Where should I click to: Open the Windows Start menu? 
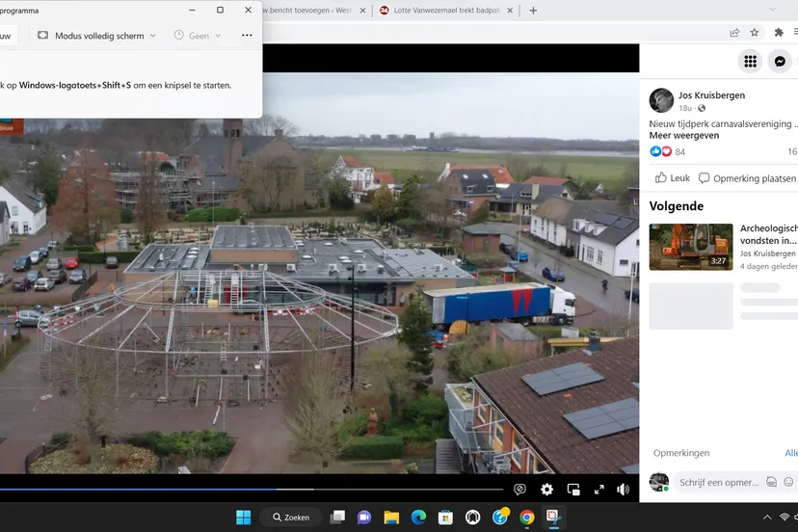click(243, 518)
